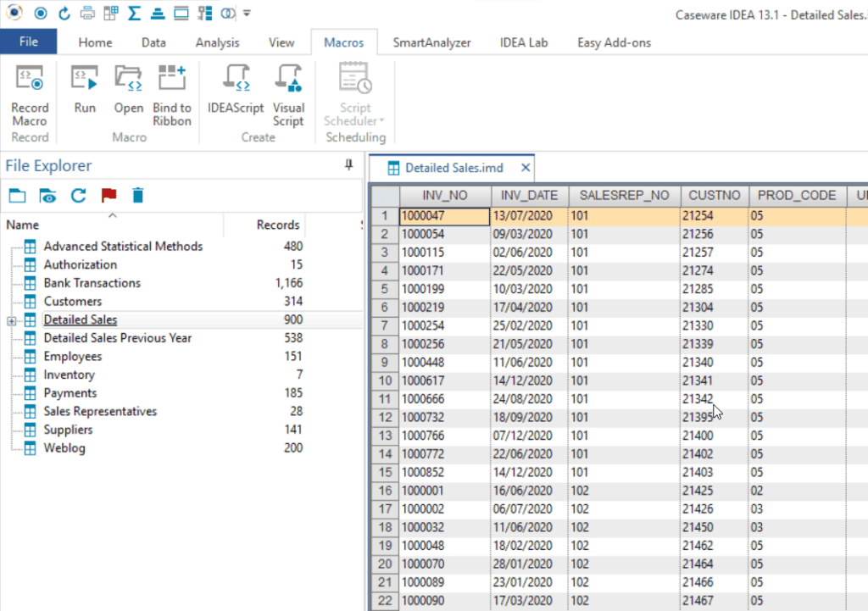Click the CUSTNO column header

(x=715, y=196)
